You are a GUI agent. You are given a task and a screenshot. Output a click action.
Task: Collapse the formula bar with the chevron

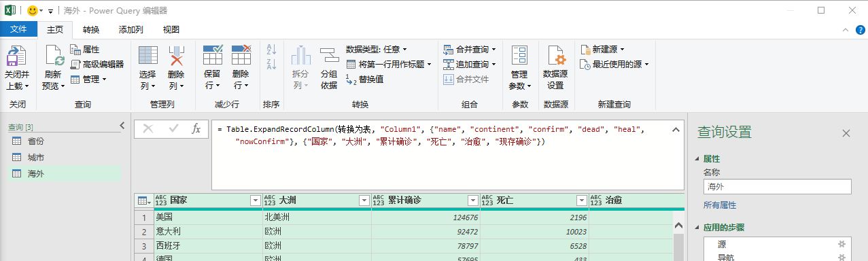[x=676, y=129]
